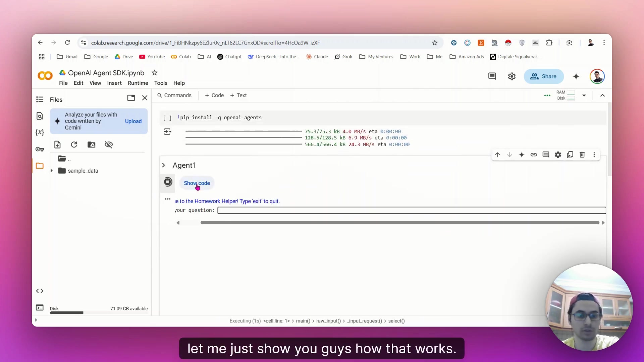Mount Google Drive icon
644x362 pixels.
pos(91,144)
